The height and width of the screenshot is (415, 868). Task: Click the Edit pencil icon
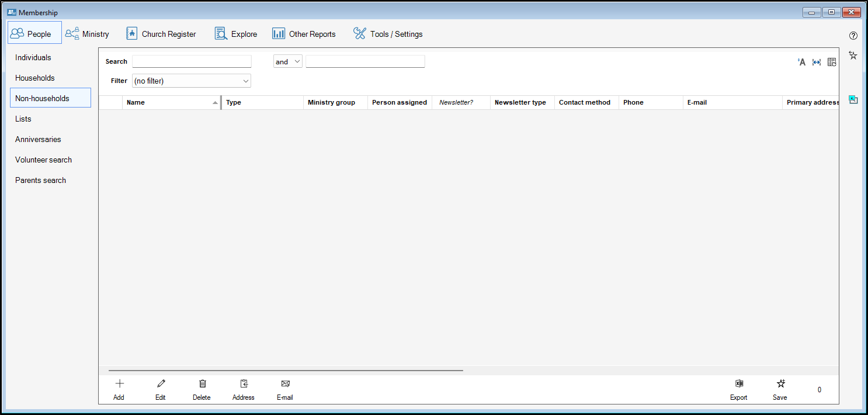coord(161,384)
